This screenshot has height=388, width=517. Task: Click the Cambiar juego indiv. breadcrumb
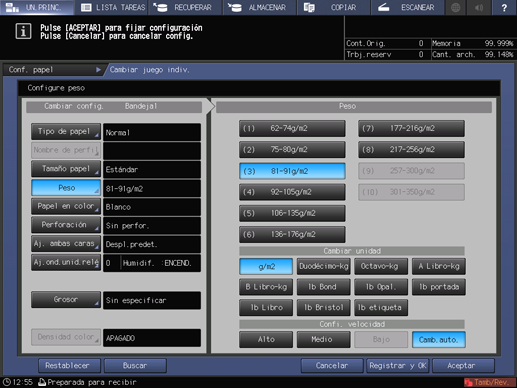pos(149,70)
